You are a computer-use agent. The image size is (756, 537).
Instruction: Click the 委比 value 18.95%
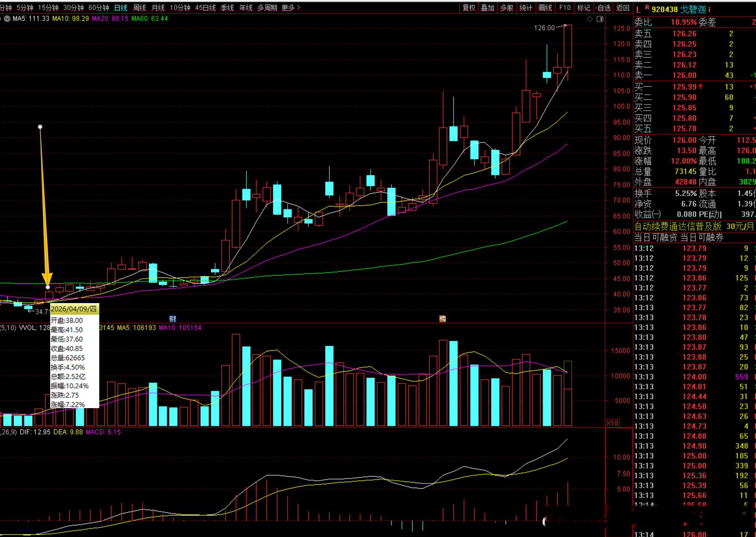pyautogui.click(x=684, y=22)
